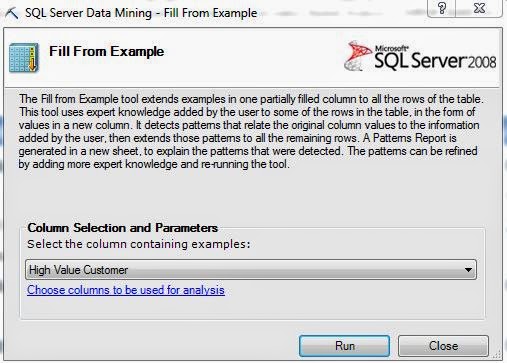Expand the column dropdown using its arrow

468,270
